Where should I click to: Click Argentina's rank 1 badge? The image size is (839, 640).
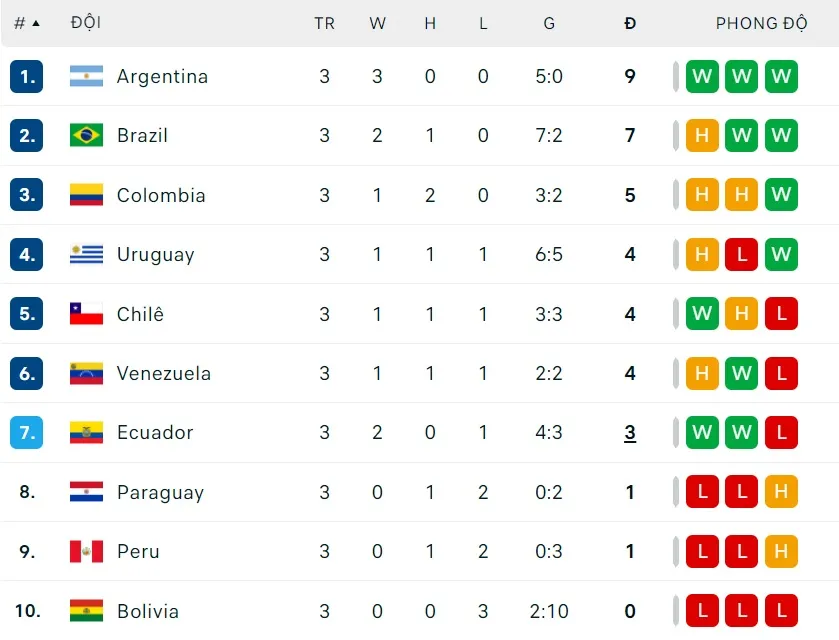click(x=27, y=76)
